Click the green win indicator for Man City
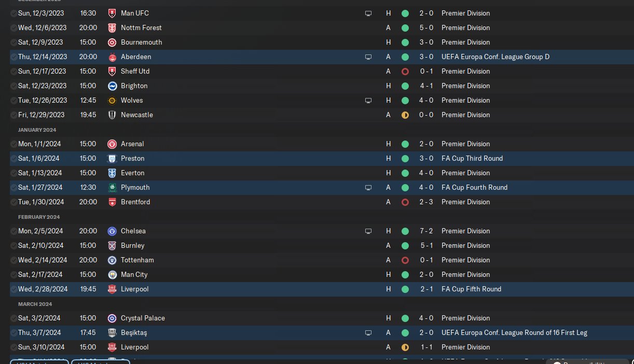 [405, 274]
